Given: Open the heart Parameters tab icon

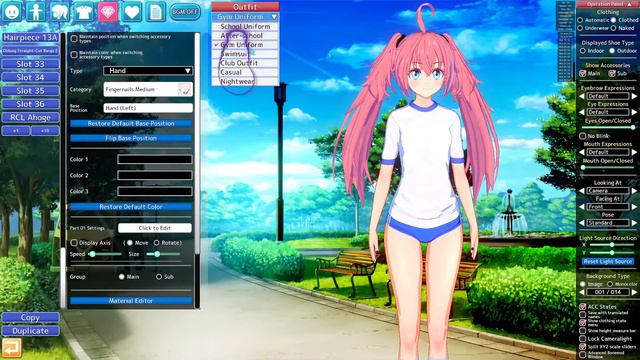Looking at the screenshot, I should point(132,12).
